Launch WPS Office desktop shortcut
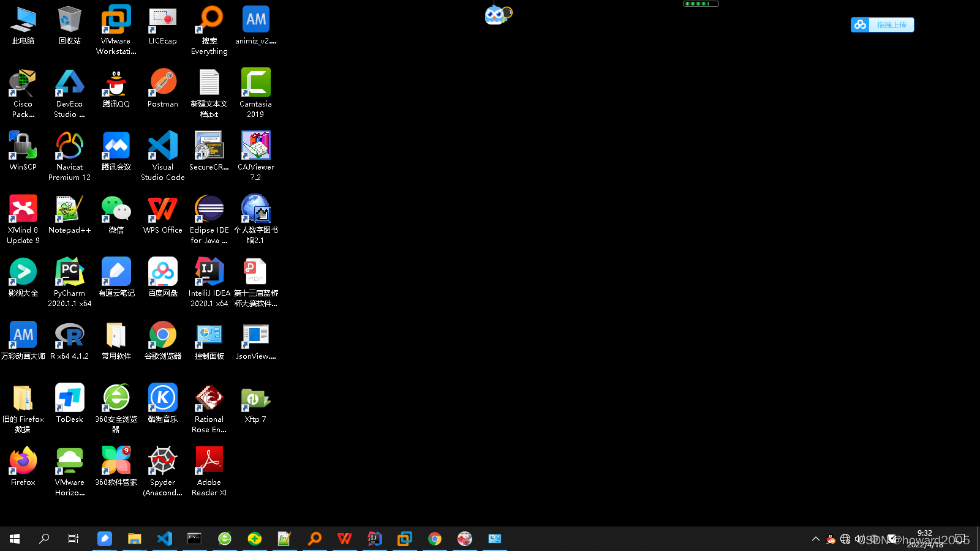 [163, 214]
